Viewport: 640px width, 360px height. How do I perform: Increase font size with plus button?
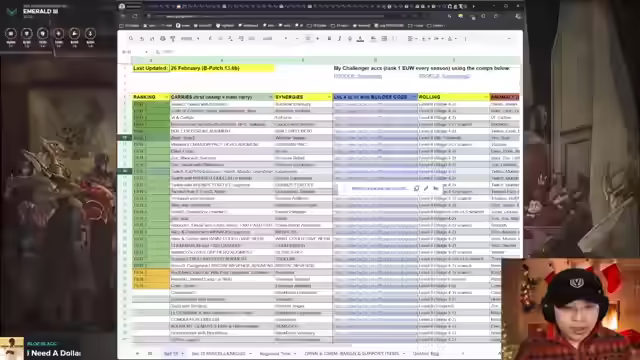[x=318, y=39]
